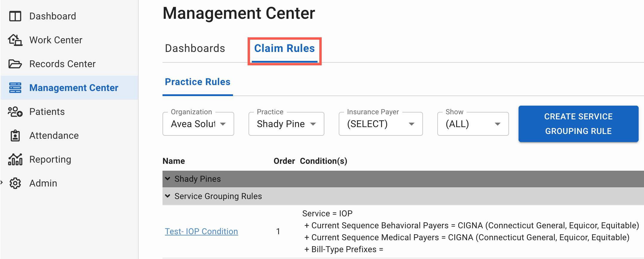Image resolution: width=644 pixels, height=259 pixels.
Task: Click the Patients people icon
Action: pos(15,112)
